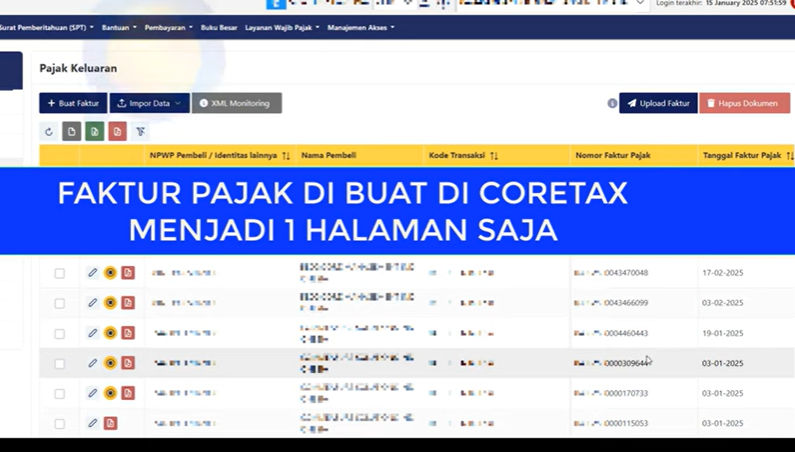Open PDF of invoice ending 0004460443

pyautogui.click(x=128, y=333)
